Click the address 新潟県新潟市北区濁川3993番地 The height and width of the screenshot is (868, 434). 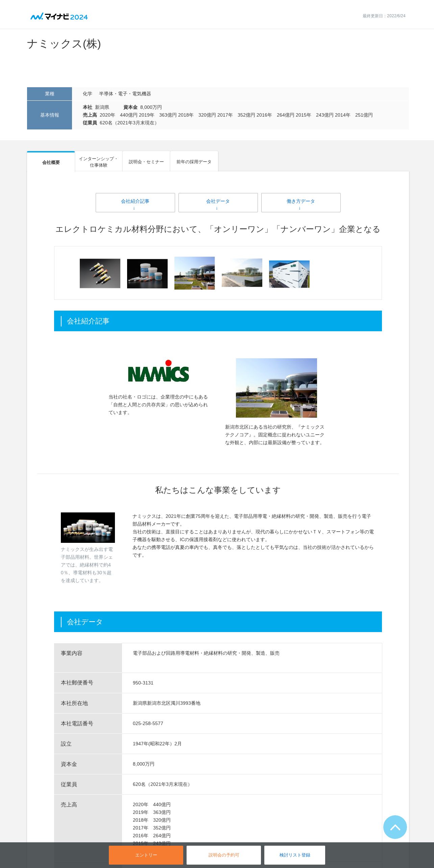coord(167,703)
